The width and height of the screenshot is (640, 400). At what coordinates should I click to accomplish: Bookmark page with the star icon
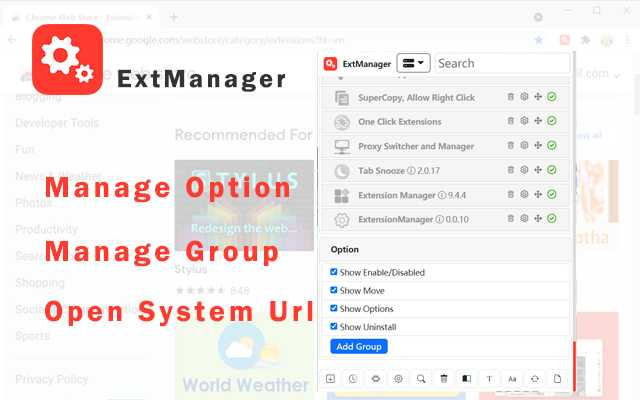(539, 40)
